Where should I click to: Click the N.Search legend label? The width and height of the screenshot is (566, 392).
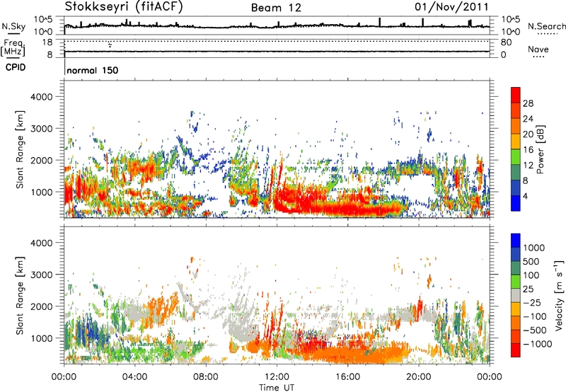(546, 26)
